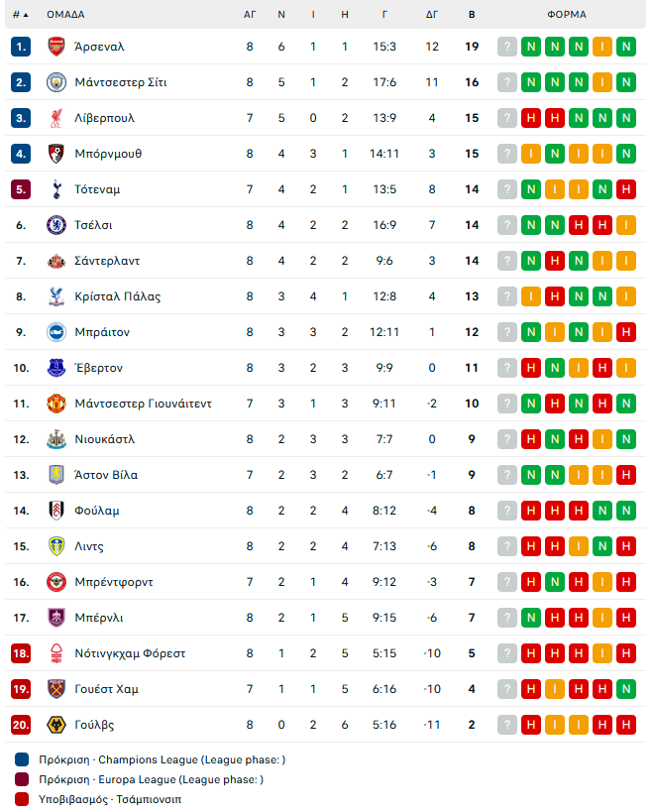Screen dimensions: 653x812
Task: Click the Tottenham crest icon
Action: (56, 189)
